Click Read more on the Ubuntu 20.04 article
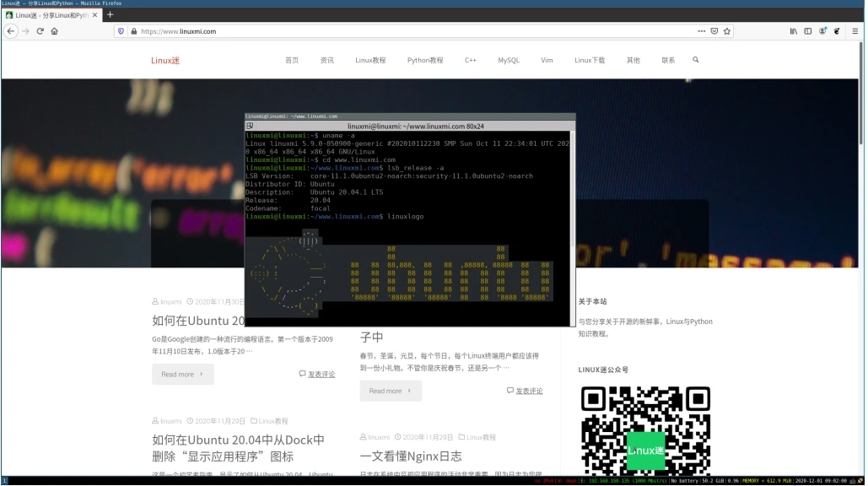Viewport: 868px width, 486px height. [182, 374]
